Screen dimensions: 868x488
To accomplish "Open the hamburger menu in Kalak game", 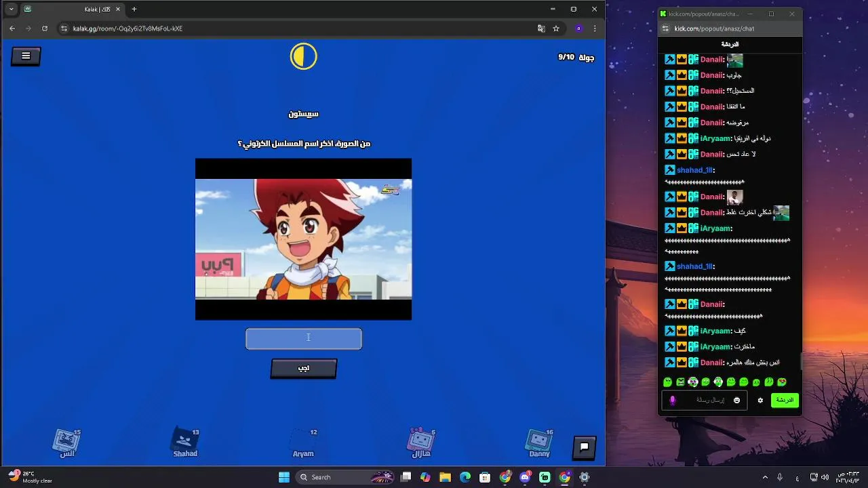I will [x=26, y=56].
